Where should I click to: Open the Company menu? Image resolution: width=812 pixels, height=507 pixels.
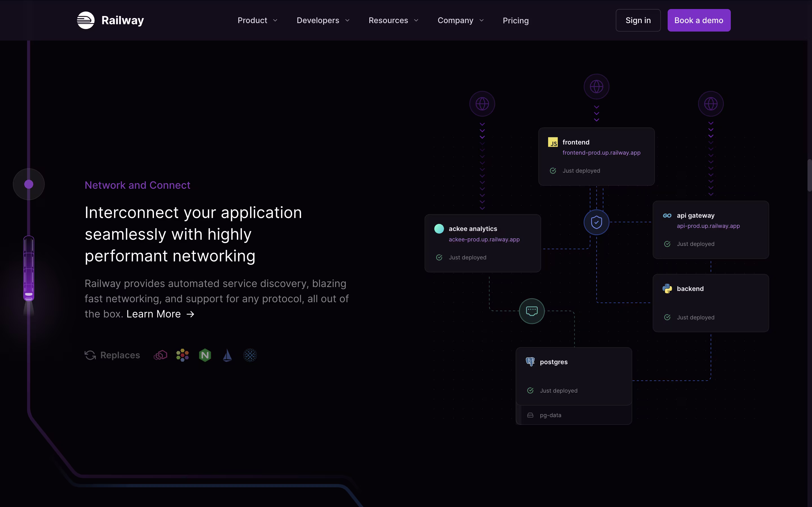click(460, 21)
